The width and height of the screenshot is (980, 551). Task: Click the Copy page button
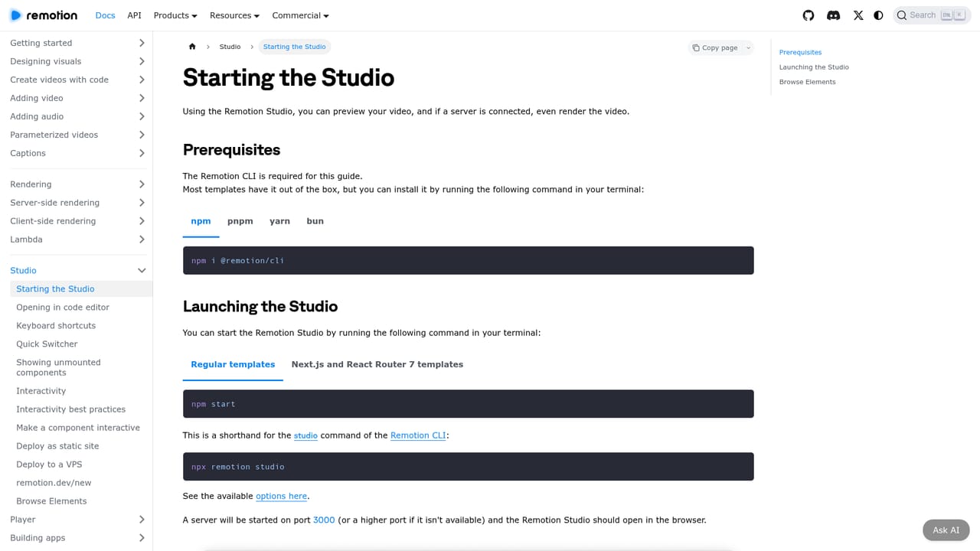pos(715,47)
